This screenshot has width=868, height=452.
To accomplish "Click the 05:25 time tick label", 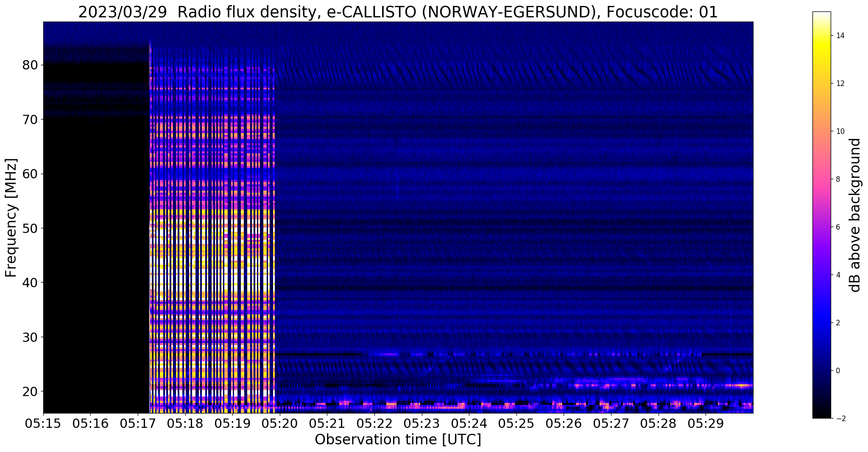I will 516,422.
